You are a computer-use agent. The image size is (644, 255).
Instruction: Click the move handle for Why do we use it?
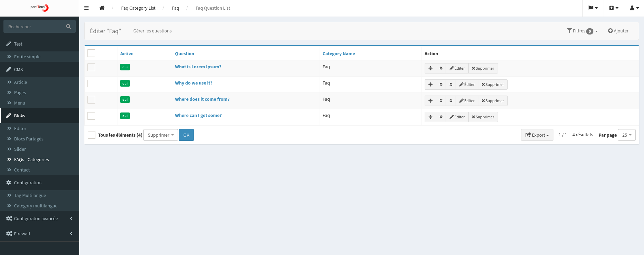pyautogui.click(x=430, y=85)
